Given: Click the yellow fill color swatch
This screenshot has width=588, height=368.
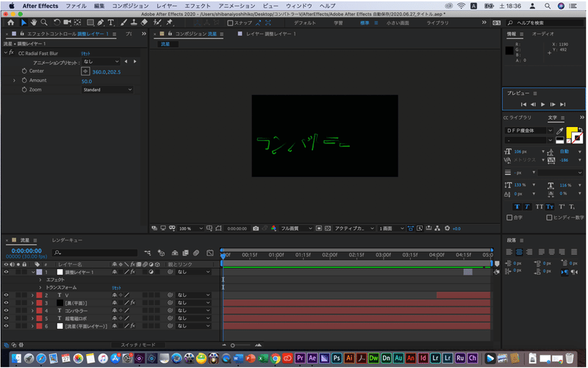Looking at the screenshot, I should tap(572, 132).
